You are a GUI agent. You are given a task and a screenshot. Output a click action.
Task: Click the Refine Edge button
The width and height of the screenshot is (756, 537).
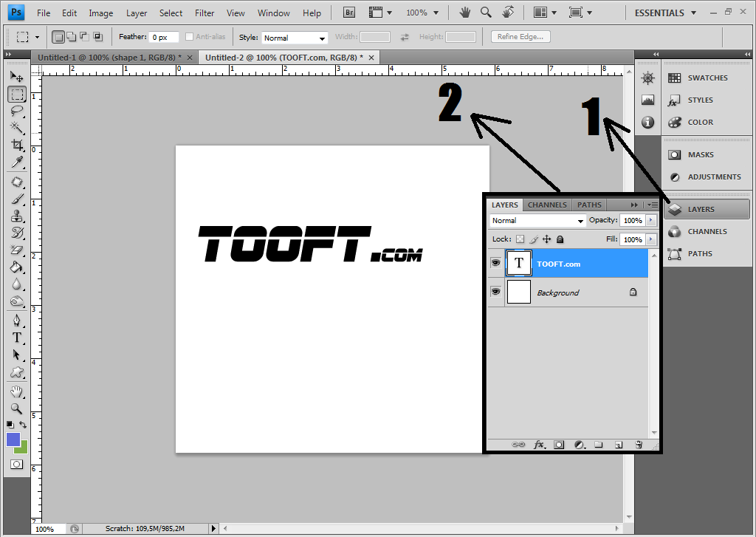(x=520, y=37)
